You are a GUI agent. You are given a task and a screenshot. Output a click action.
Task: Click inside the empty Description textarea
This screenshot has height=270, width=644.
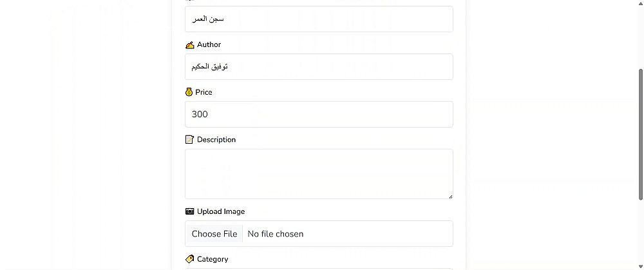point(319,174)
